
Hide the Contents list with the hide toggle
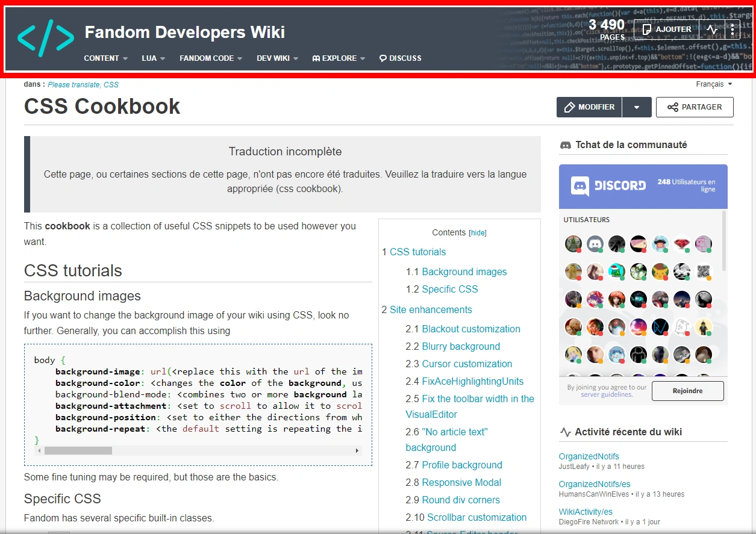478,232
